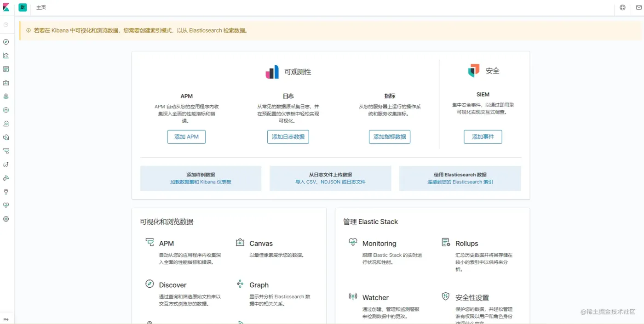Collapse the navigation sidebar via bottom arrow
The width and height of the screenshot is (644, 324).
pyautogui.click(x=6, y=319)
